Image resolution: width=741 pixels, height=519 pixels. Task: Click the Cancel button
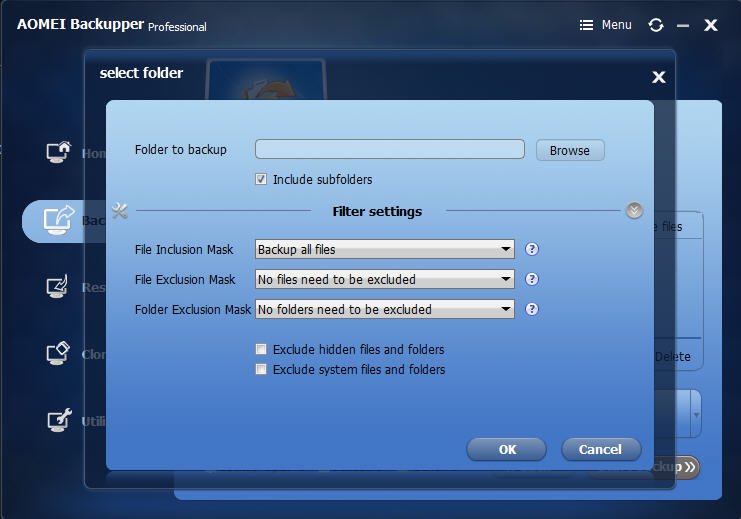[x=601, y=449]
